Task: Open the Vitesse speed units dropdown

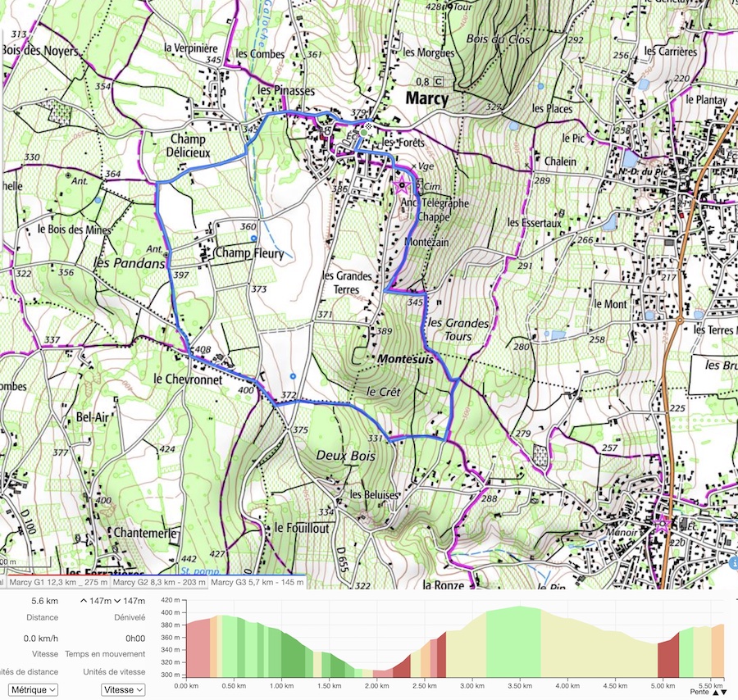Action: click(x=123, y=689)
